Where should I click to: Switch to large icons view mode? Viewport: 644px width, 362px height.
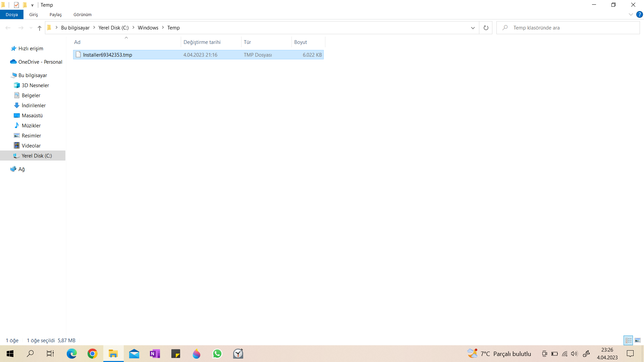pos(638,340)
